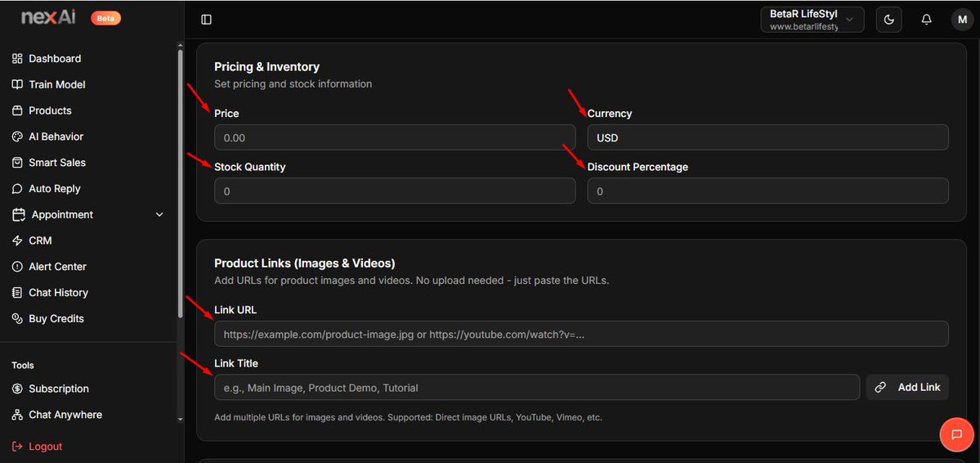Toggle the sidebar panel icon
The height and width of the screenshot is (463, 980).
click(206, 20)
